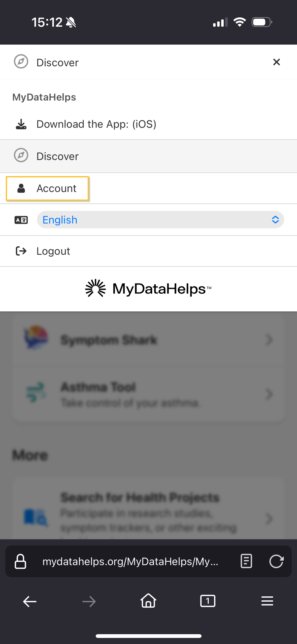Tap the browser address bar URL
The width and height of the screenshot is (297, 644).
pos(130,561)
